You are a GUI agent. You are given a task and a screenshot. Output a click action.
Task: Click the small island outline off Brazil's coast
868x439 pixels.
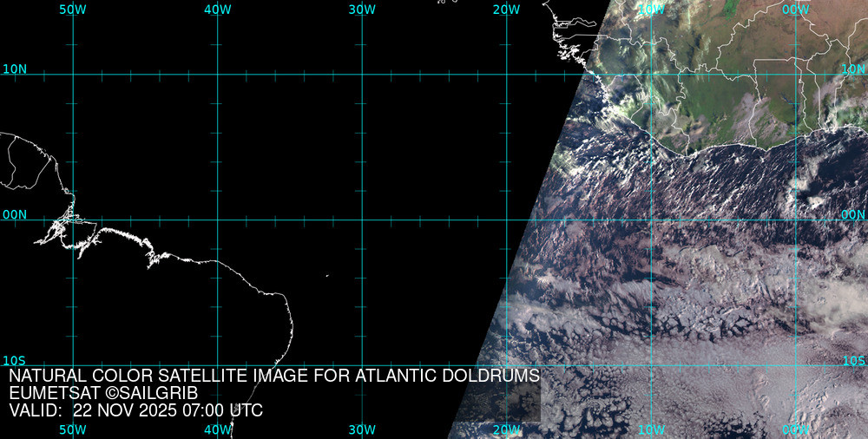pyautogui.click(x=327, y=277)
